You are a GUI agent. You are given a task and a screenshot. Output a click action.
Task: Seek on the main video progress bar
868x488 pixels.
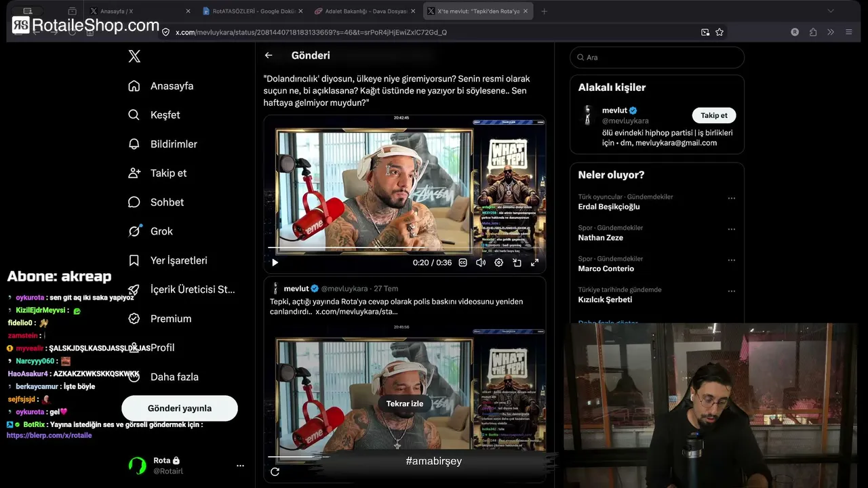pyautogui.click(x=404, y=249)
